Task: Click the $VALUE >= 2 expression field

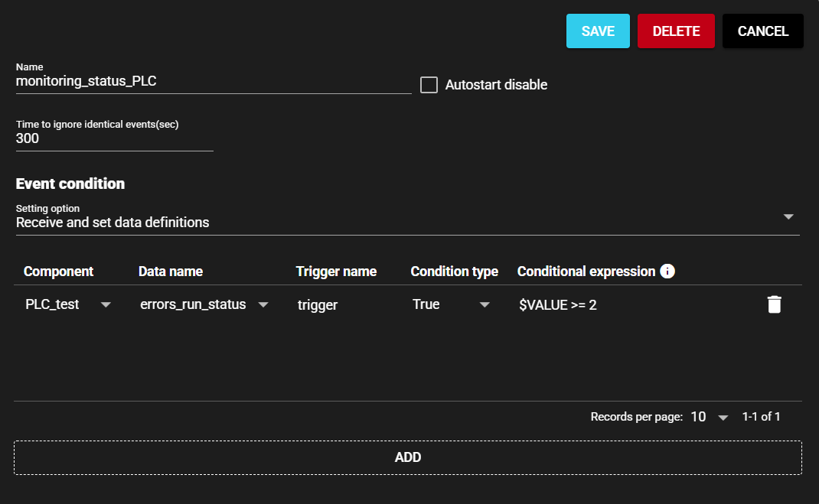Action: pos(628,304)
